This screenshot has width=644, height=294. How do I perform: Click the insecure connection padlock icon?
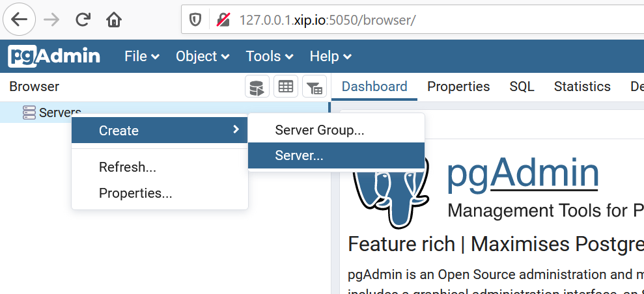223,20
